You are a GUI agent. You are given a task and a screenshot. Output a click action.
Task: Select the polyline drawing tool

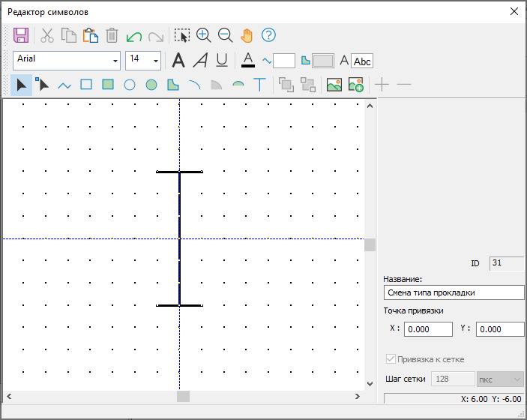(x=64, y=85)
